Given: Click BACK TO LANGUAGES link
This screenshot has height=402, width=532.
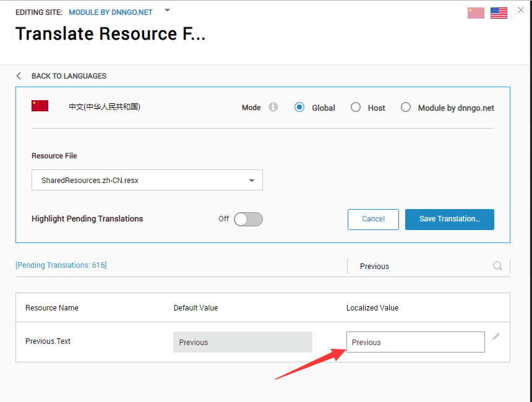Looking at the screenshot, I should tap(69, 76).
